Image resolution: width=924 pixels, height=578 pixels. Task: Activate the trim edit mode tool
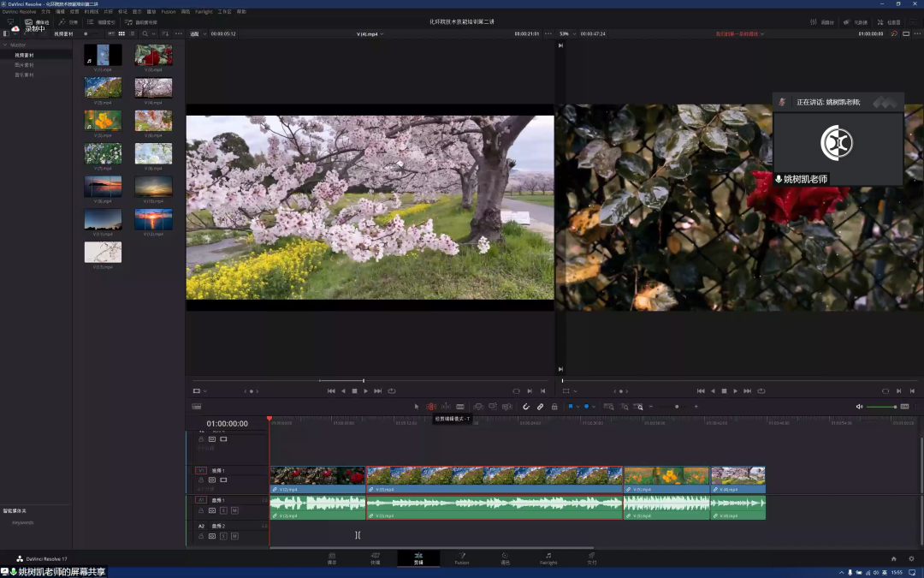[x=431, y=407]
